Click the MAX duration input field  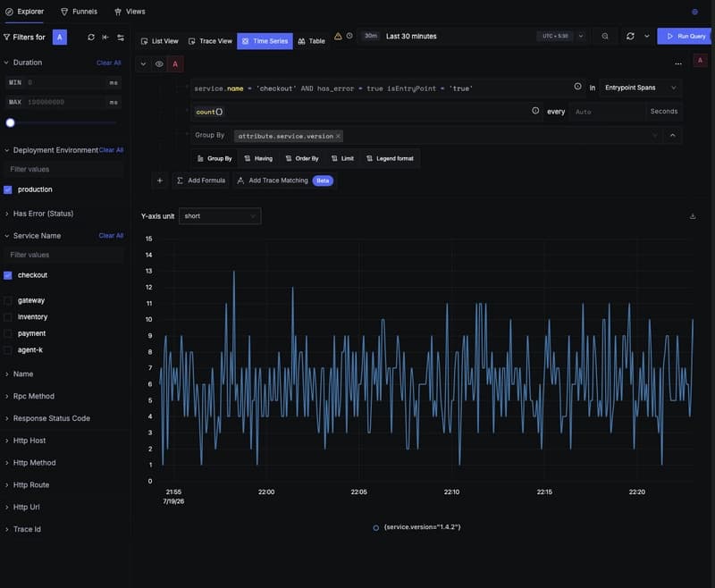[x=63, y=102]
